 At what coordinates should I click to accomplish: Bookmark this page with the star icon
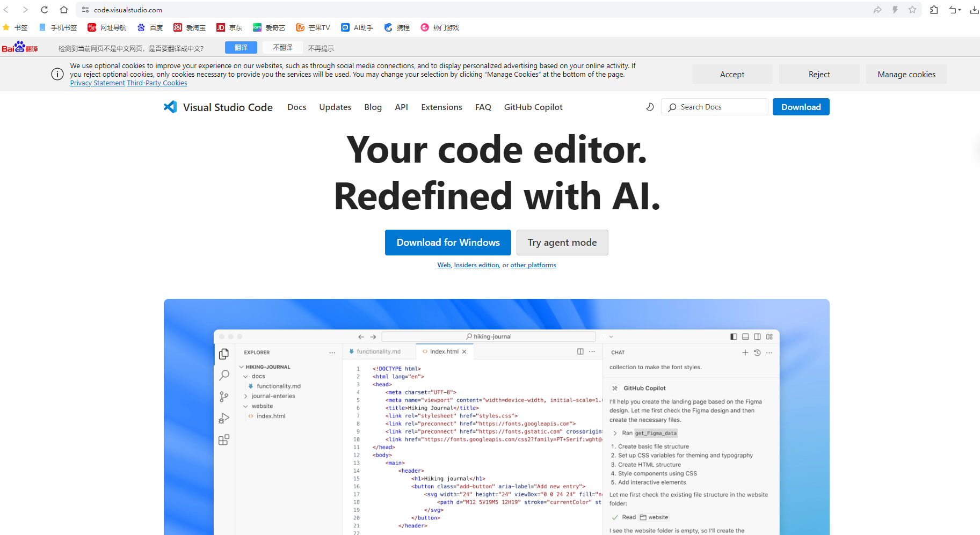[912, 10]
